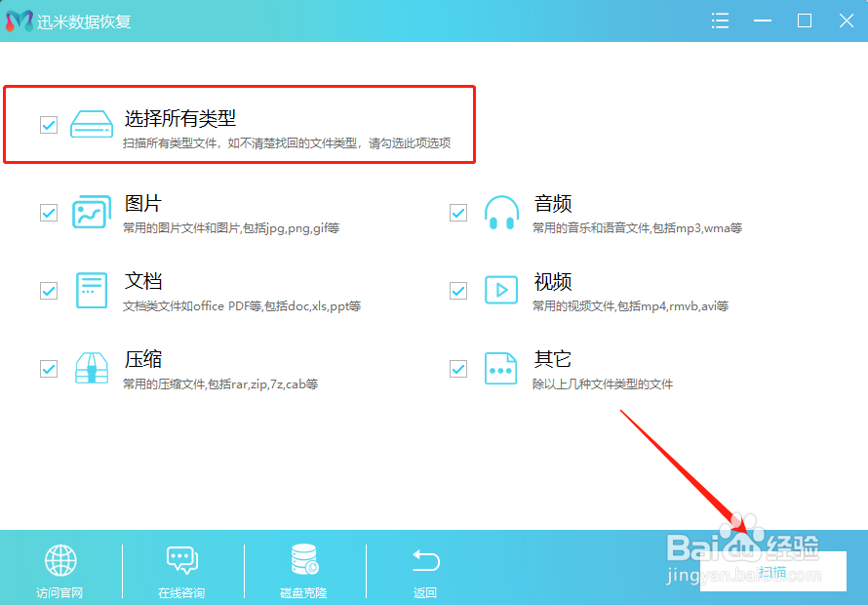The height and width of the screenshot is (605, 868).
Task: Open 磁盘克隆 disk clone icon
Action: point(304,559)
